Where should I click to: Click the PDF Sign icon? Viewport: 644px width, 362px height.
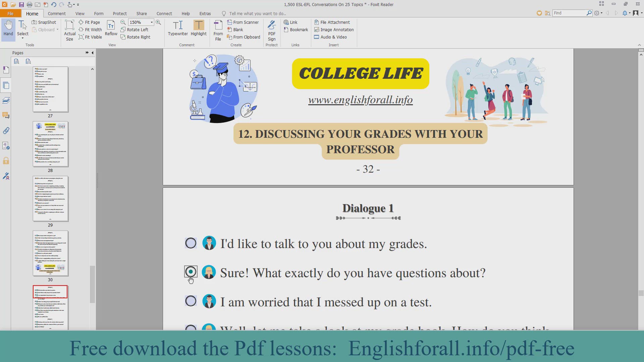272,30
